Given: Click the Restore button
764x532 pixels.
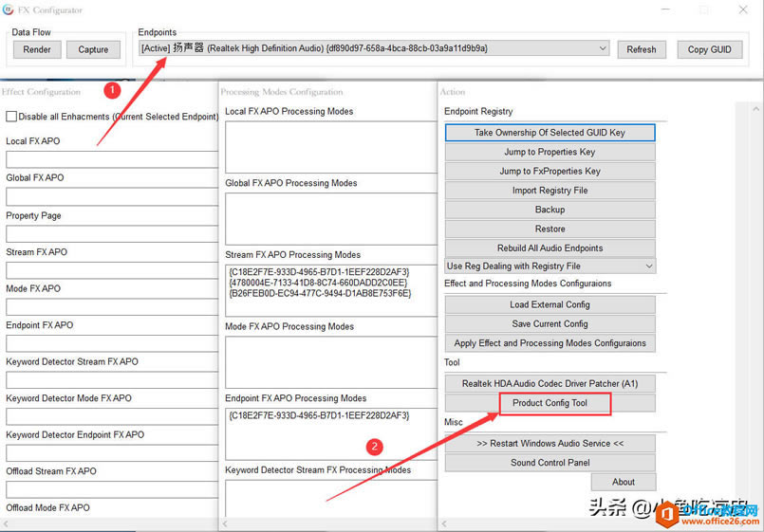Looking at the screenshot, I should (550, 229).
